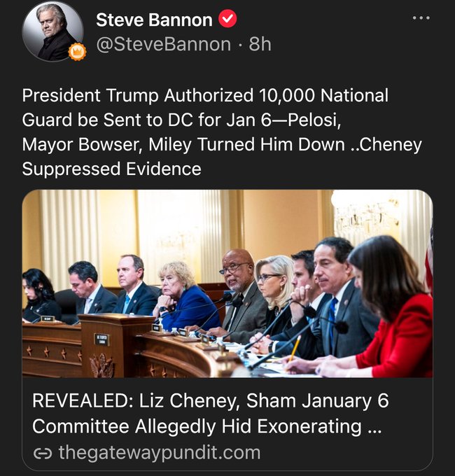Visit the thegatewaypundit.com domain link

[x=159, y=453]
